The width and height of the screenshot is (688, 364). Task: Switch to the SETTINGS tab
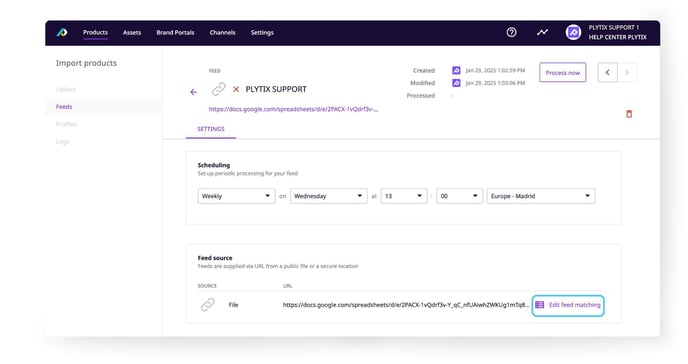click(x=211, y=129)
